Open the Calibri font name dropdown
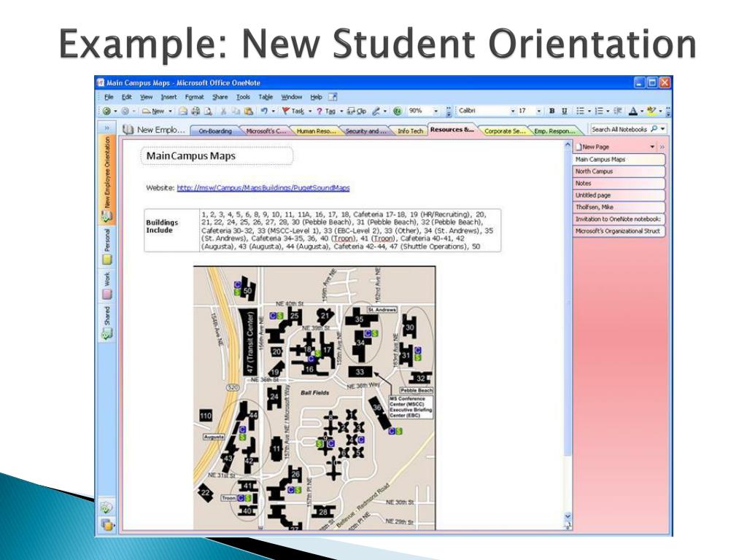This screenshot has height=560, width=747. (513, 111)
